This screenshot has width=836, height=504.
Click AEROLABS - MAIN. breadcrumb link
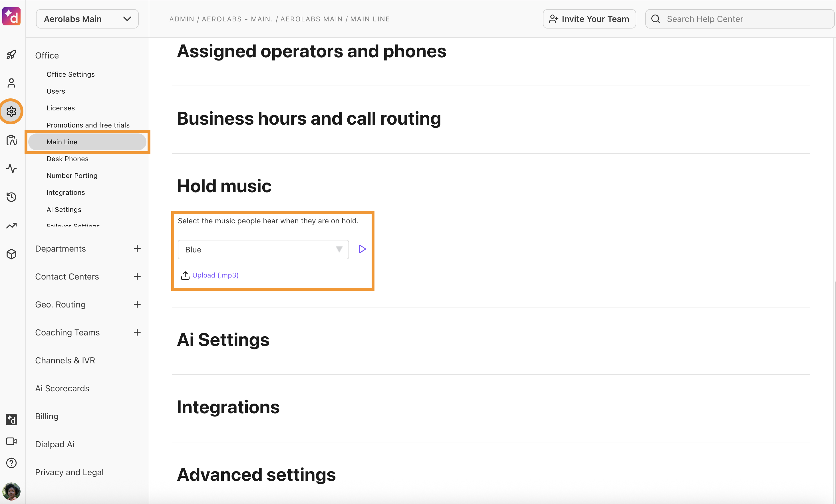point(237,19)
